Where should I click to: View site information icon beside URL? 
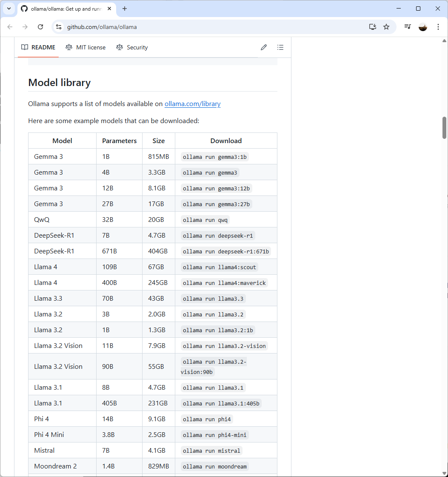(x=59, y=27)
